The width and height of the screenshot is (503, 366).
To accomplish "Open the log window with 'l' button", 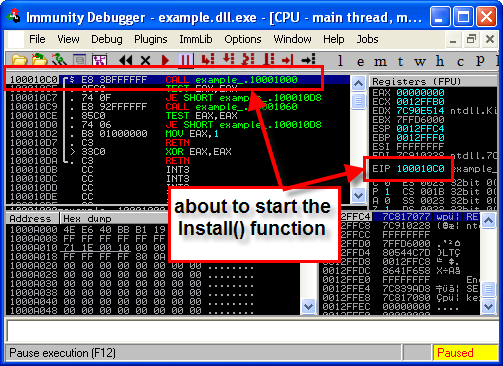I will pos(340,61).
